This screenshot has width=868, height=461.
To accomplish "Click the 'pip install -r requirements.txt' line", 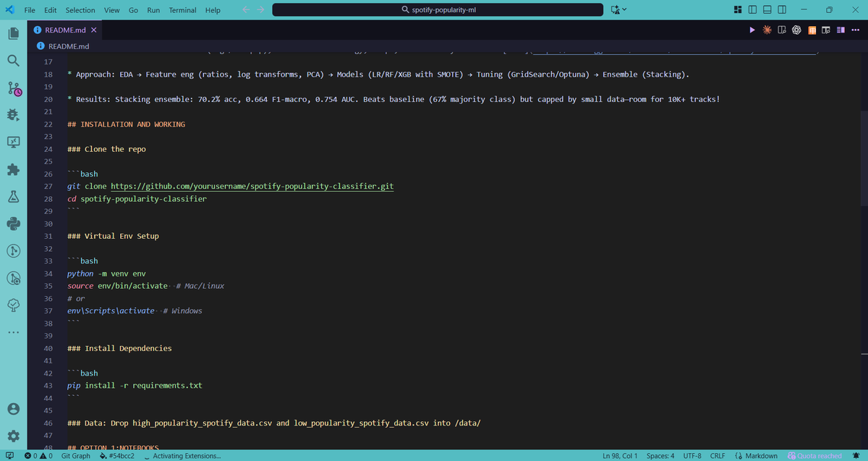I will tap(135, 386).
